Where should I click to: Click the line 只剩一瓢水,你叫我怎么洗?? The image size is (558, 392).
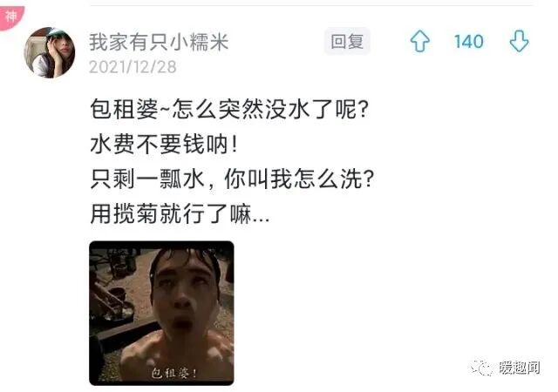pos(232,179)
